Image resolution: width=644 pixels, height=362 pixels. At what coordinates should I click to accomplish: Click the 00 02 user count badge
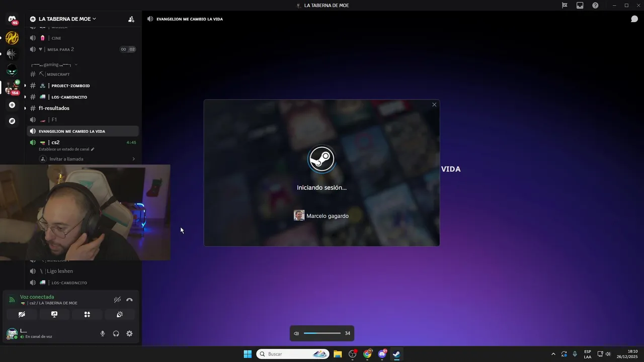click(x=128, y=49)
